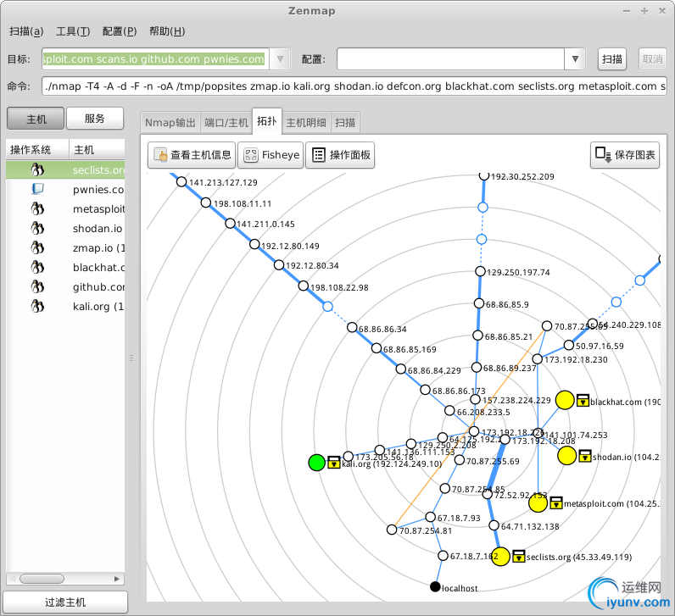Switch to the 拓扑 topology tab
The height and width of the screenshot is (616, 675).
tap(266, 121)
